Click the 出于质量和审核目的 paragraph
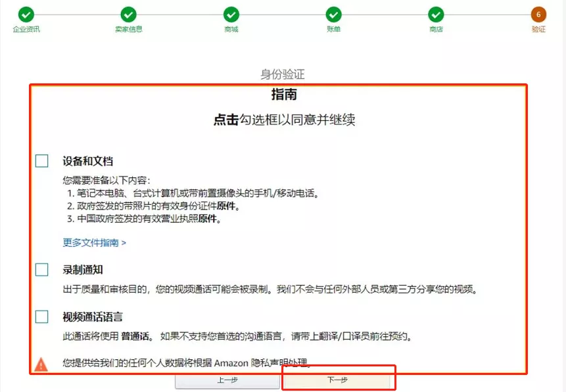Screen dimensions: 566x392 270,289
